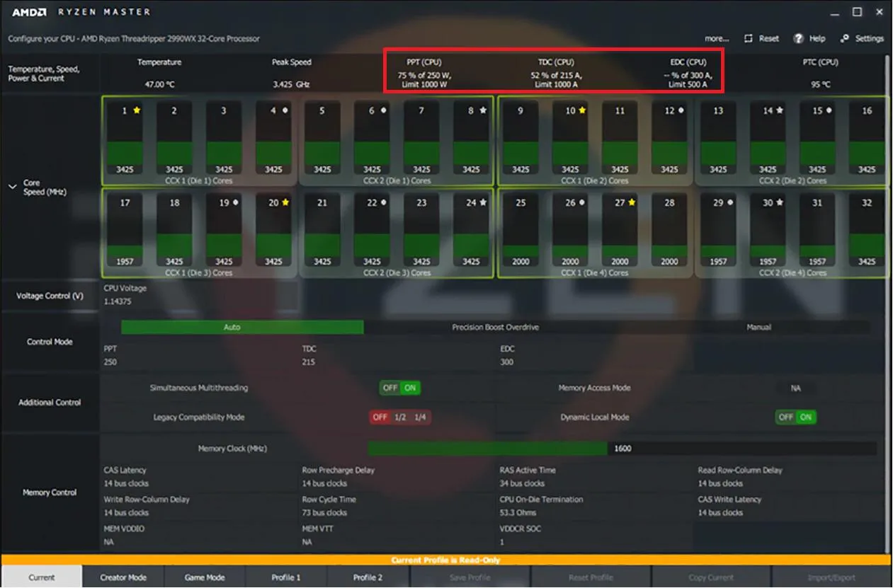Screen dimensions: 893x588
Task: Click the Copy Current button
Action: tap(711, 577)
